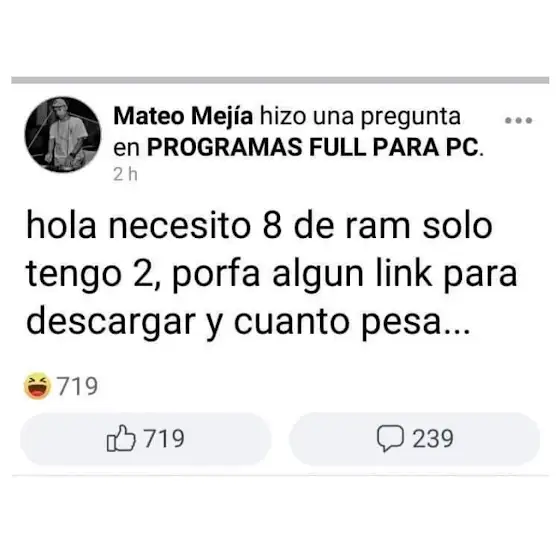This screenshot has height=560, width=560.
Task: Click the 239 comments count
Action: [433, 438]
